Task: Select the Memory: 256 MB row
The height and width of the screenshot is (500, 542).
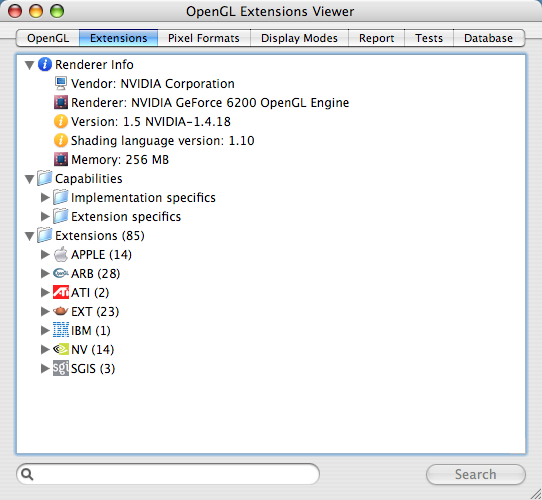Action: pyautogui.click(x=120, y=160)
